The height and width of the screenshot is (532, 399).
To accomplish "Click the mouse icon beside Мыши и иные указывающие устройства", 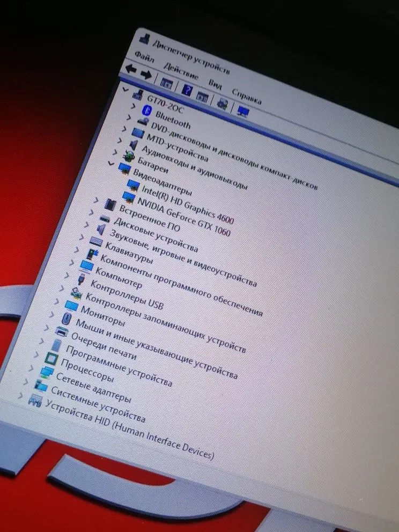I will tap(66, 319).
